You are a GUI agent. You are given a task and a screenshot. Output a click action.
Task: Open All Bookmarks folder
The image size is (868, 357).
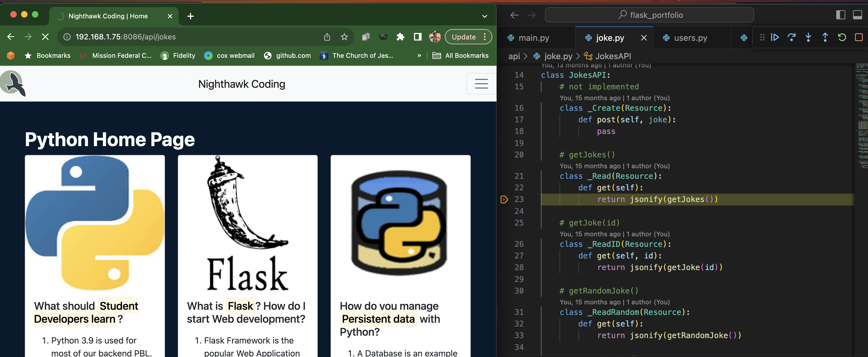tap(460, 56)
